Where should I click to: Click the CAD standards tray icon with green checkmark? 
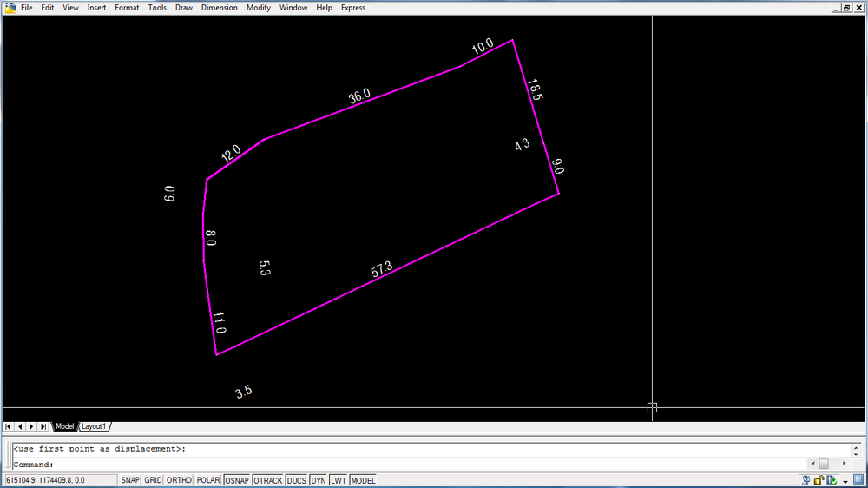(x=832, y=480)
